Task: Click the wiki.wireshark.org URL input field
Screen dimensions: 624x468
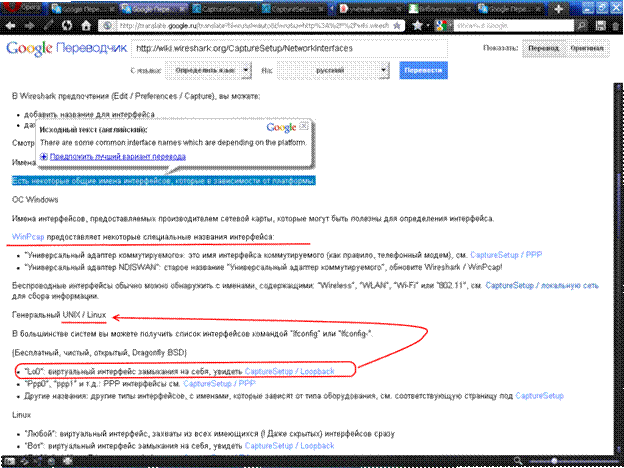Action: click(x=289, y=48)
